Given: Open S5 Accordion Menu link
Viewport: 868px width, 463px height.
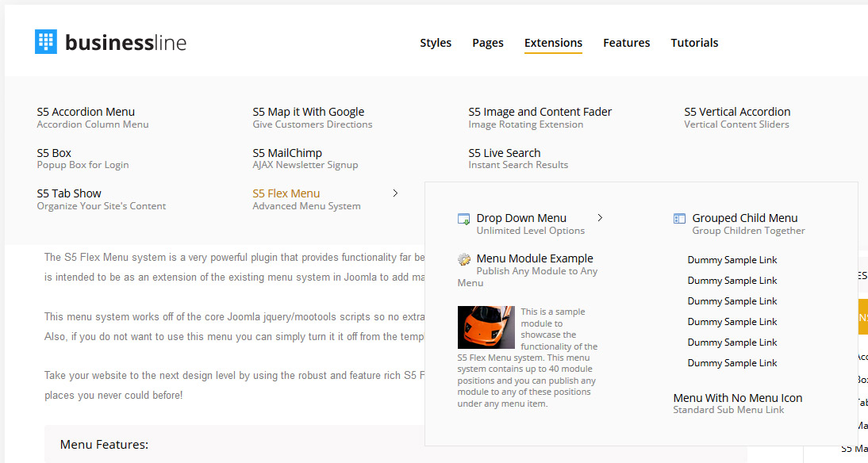Looking at the screenshot, I should (x=86, y=112).
